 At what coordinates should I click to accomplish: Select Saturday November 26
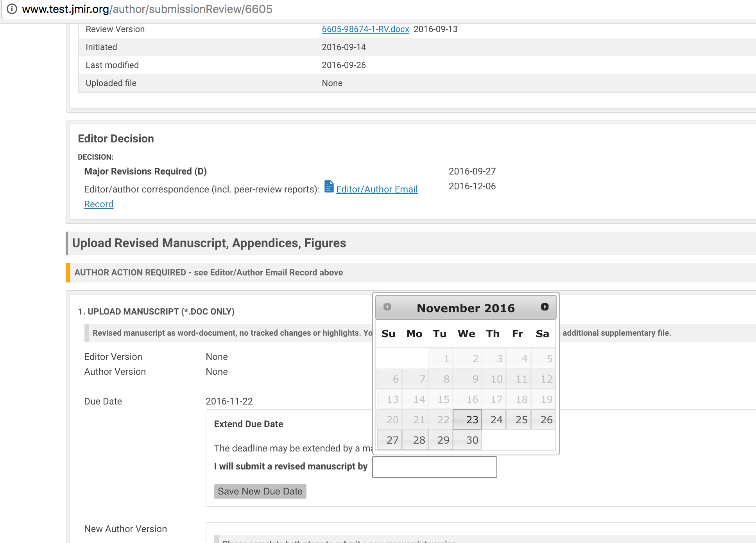click(x=543, y=420)
